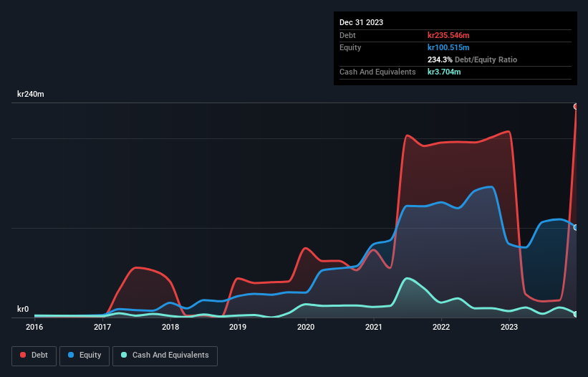Click the 2019 x-axis label
This screenshot has width=588, height=377.
[x=238, y=327]
